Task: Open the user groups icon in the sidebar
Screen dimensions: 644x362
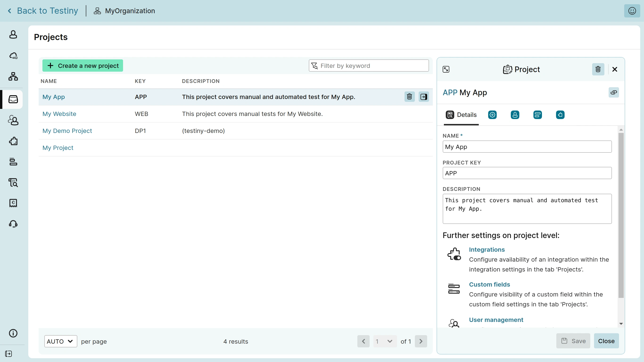Action: tap(13, 120)
